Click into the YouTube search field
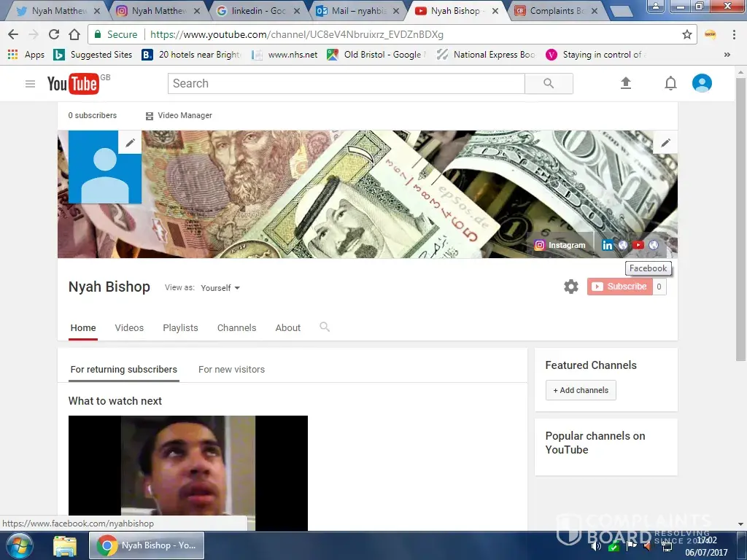 click(x=346, y=84)
